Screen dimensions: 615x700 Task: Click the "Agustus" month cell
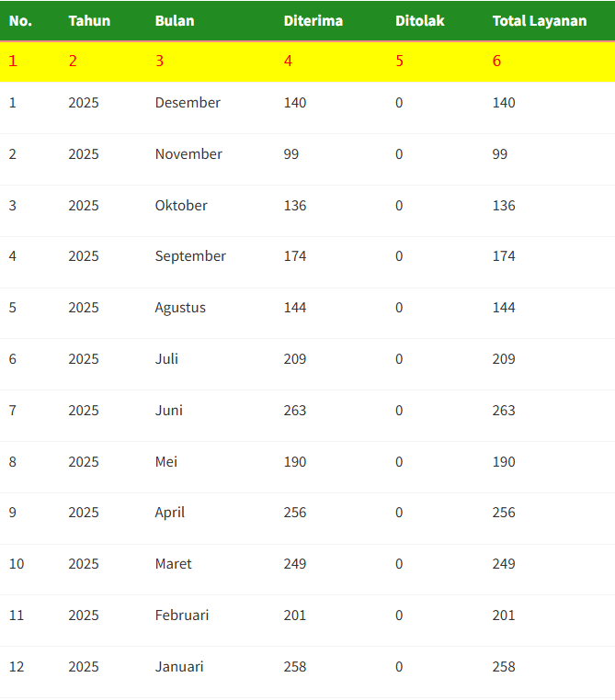(x=180, y=308)
